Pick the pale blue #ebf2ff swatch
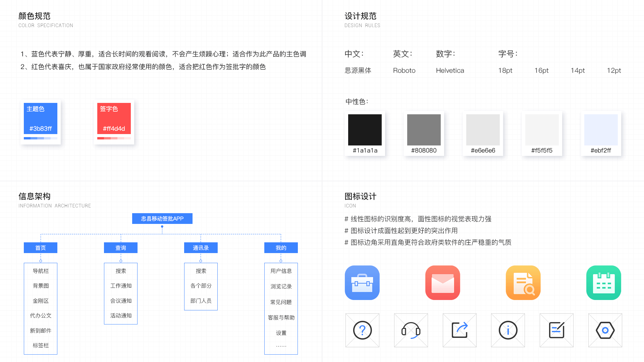Image resolution: width=644 pixels, height=362 pixels. (x=601, y=130)
